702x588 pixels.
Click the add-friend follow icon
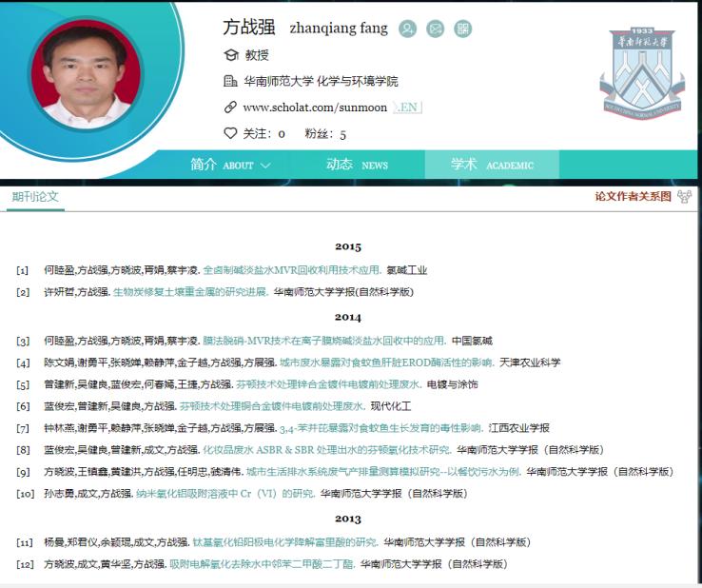pos(407,29)
